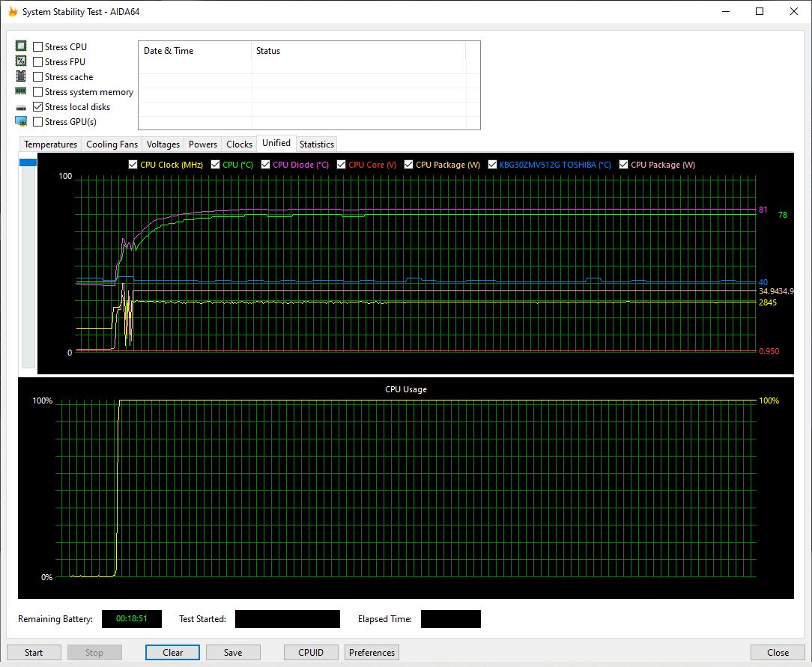Click the CPU chip icon beside Stress CPU
The width and height of the screenshot is (812, 667).
tap(21, 46)
